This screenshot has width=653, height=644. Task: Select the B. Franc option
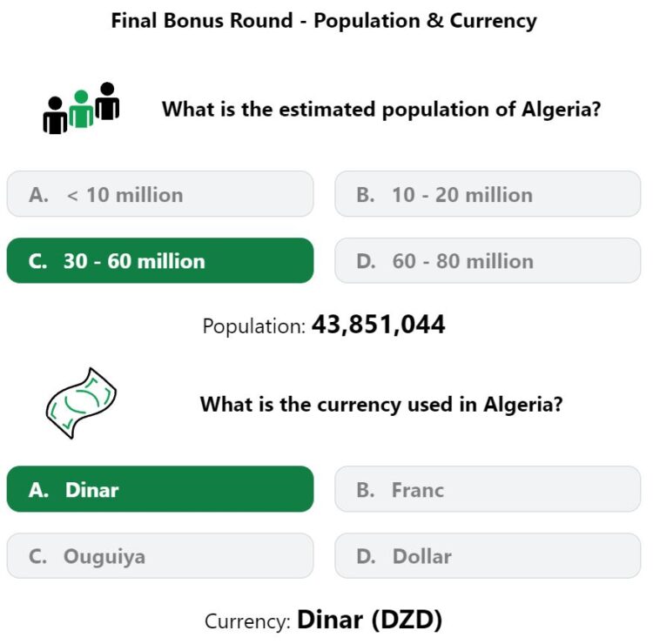coord(488,489)
